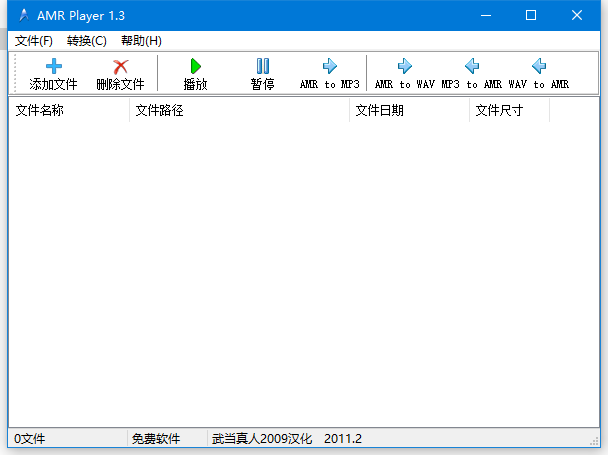Viewport: 608px width, 455px height.
Task: Click the empty file list area
Action: coord(300,270)
